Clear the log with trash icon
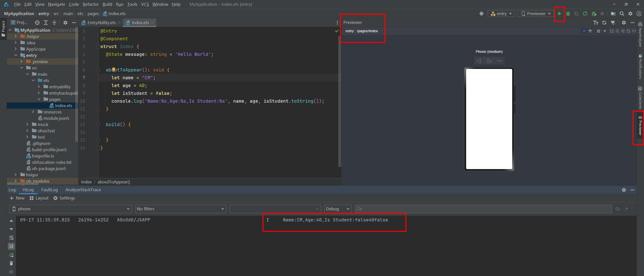644x276 pixels. pos(11,263)
